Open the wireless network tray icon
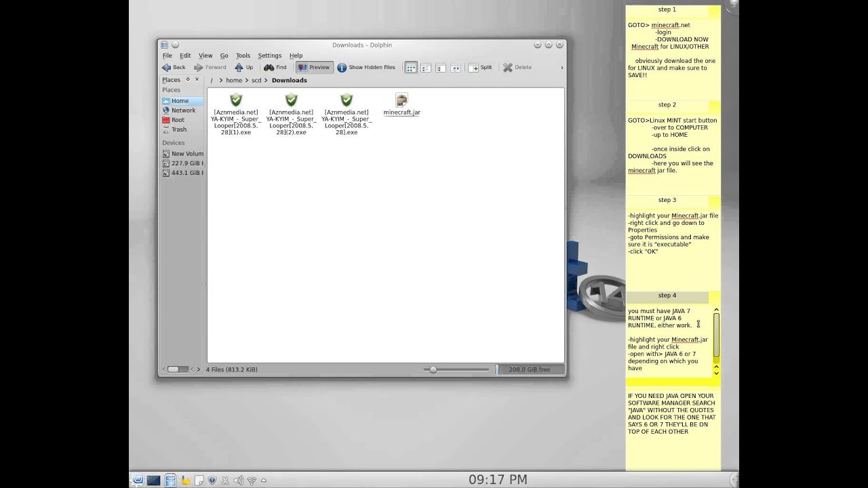 coord(252,481)
